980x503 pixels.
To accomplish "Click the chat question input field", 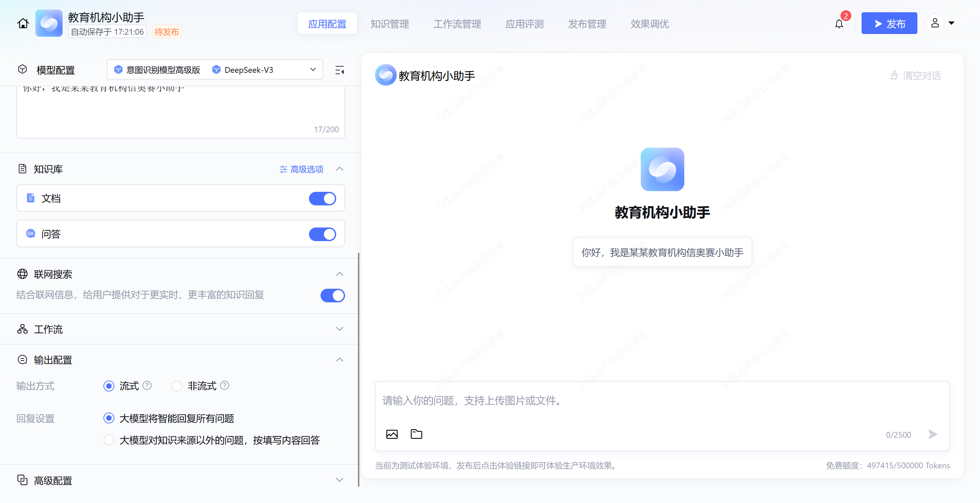I will coord(661,401).
